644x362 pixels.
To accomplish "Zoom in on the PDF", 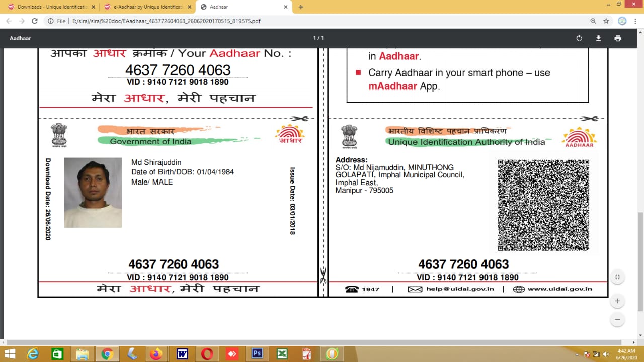I will [x=617, y=301].
